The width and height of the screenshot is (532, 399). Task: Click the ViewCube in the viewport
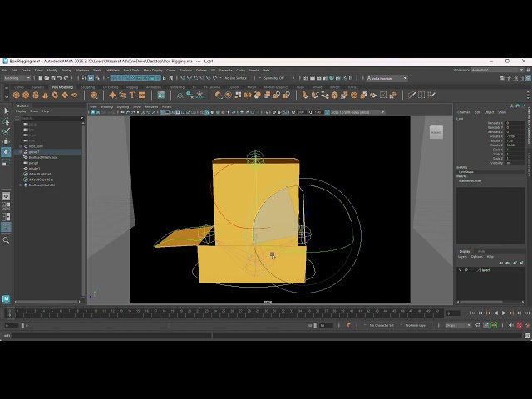point(436,132)
